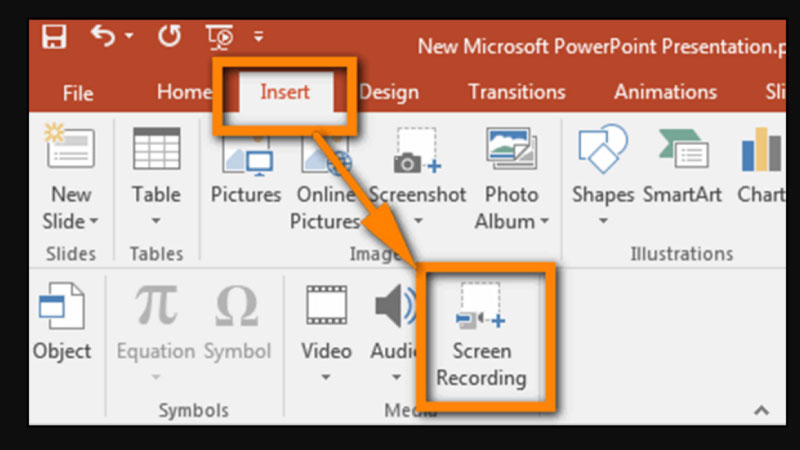Click the Undo arrow icon

click(x=103, y=37)
